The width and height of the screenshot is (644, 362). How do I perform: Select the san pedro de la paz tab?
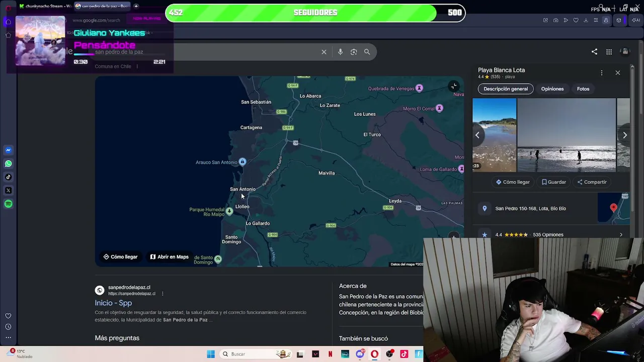click(102, 6)
